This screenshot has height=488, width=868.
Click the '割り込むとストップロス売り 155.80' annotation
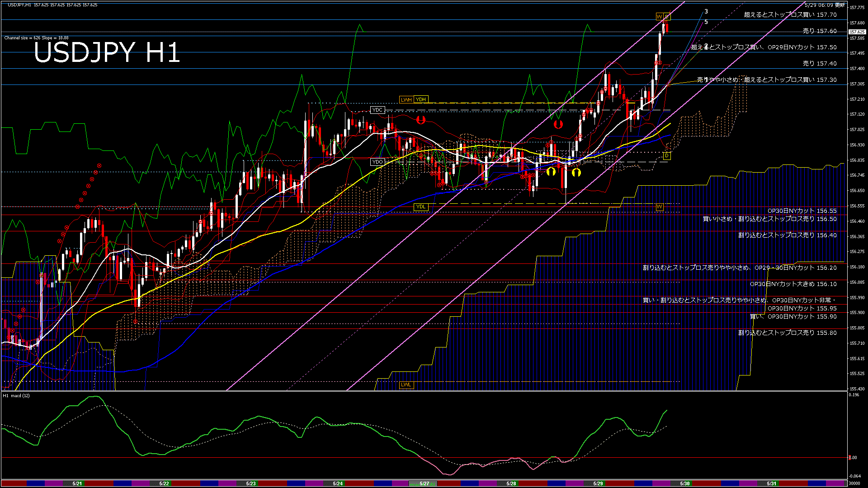click(788, 333)
